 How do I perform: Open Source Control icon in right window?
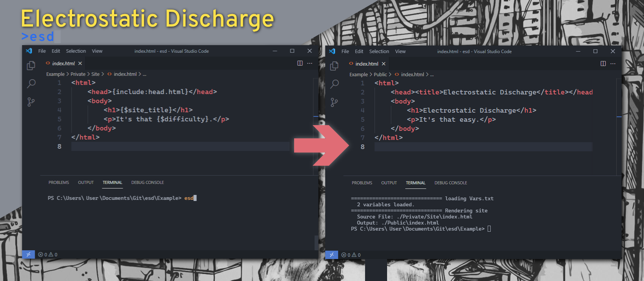334,102
